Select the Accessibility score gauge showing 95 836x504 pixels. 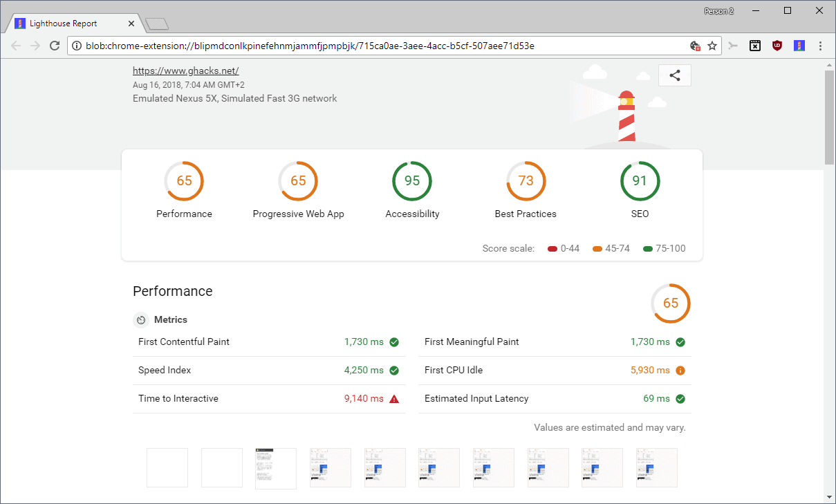click(412, 180)
